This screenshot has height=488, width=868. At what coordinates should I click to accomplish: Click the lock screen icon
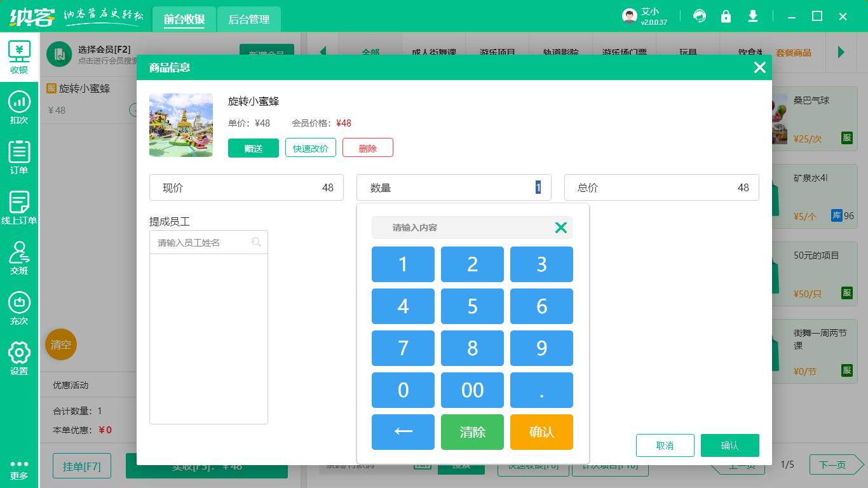click(726, 15)
